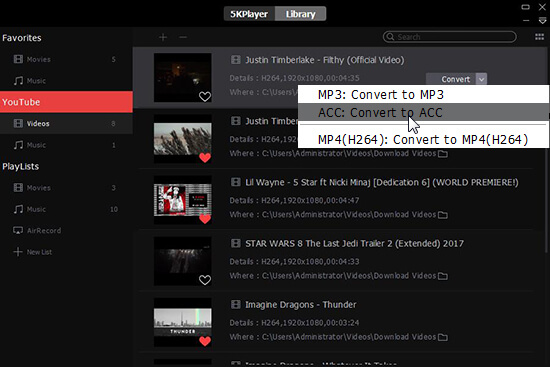The height and width of the screenshot is (367, 550).
Task: Open the AirRecord playlist
Action: 66,231
